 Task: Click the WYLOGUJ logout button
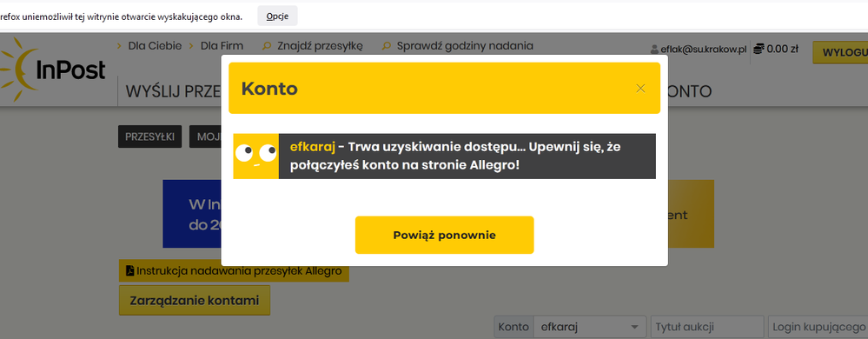(x=840, y=53)
